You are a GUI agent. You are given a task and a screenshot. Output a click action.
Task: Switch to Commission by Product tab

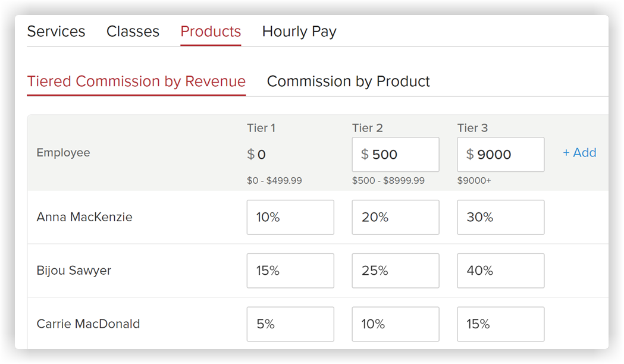pos(348,81)
